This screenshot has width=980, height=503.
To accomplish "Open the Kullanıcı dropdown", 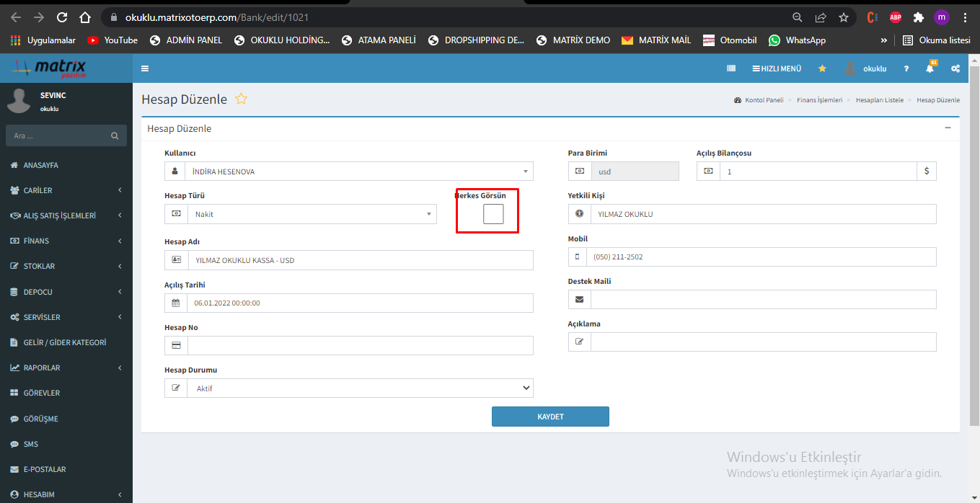I will pyautogui.click(x=359, y=172).
